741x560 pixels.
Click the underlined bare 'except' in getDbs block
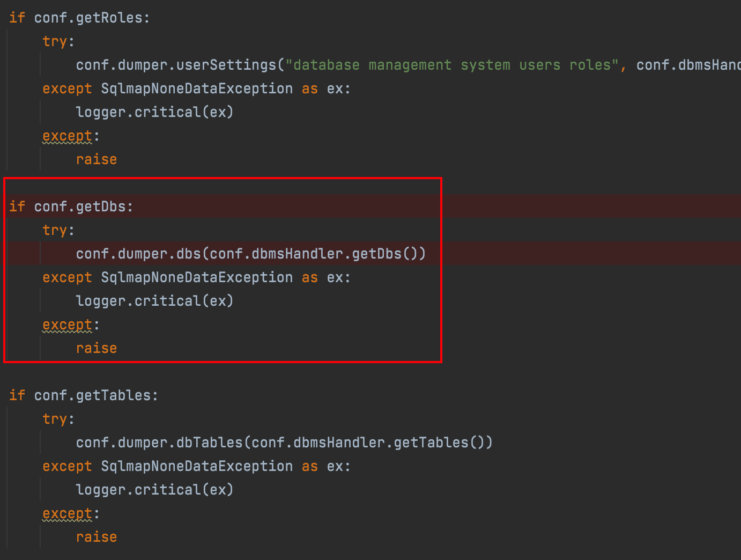pyautogui.click(x=67, y=325)
